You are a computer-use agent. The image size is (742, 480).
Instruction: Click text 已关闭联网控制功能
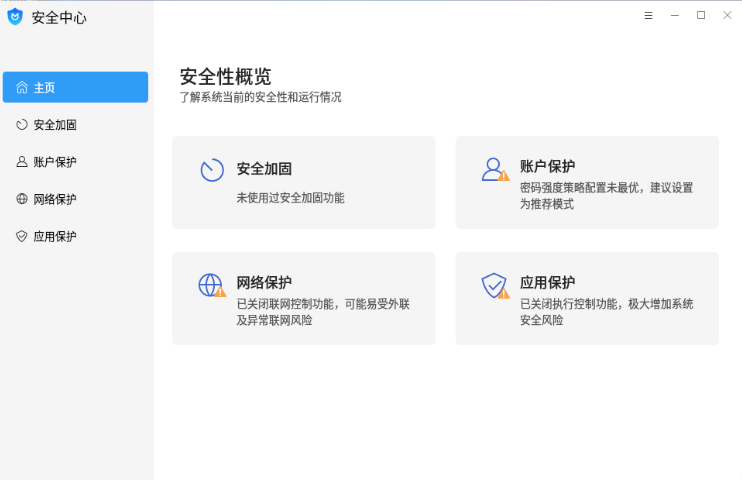point(285,304)
